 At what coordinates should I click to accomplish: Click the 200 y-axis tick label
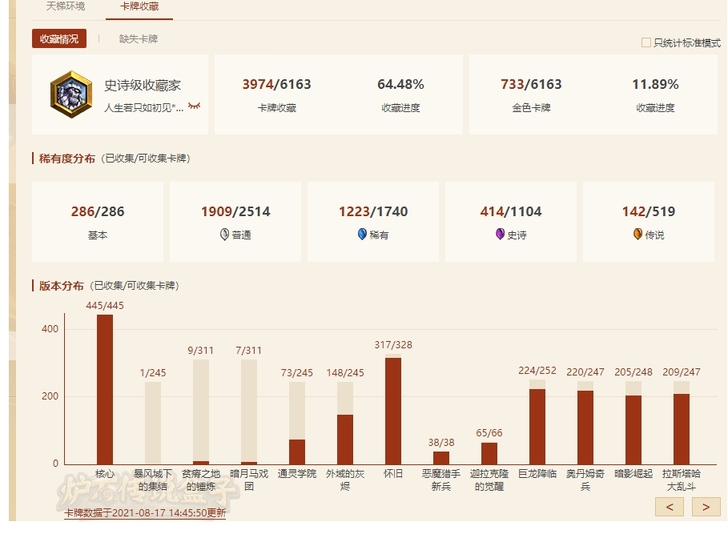tap(50, 396)
